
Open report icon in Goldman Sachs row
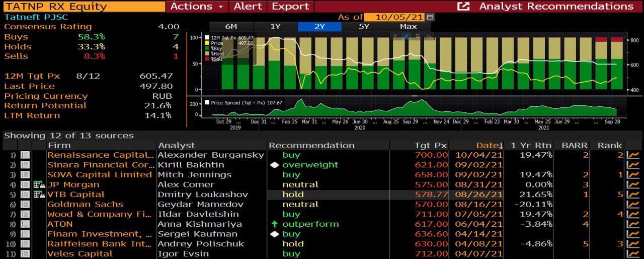[25, 205]
